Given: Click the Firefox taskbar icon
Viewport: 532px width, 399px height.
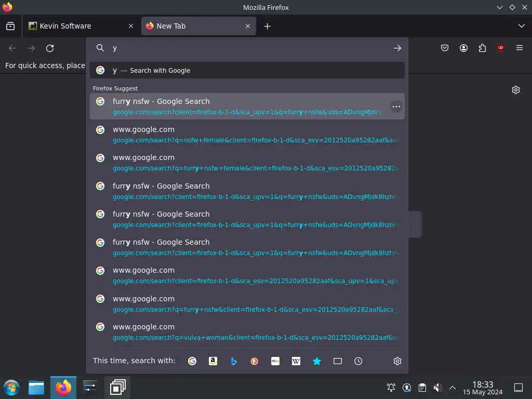Looking at the screenshot, I should (63, 388).
